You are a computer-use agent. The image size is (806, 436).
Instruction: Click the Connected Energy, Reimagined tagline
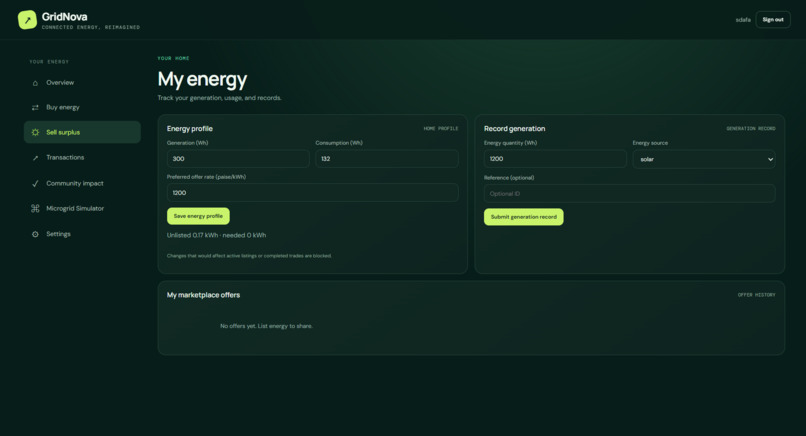tap(90, 27)
